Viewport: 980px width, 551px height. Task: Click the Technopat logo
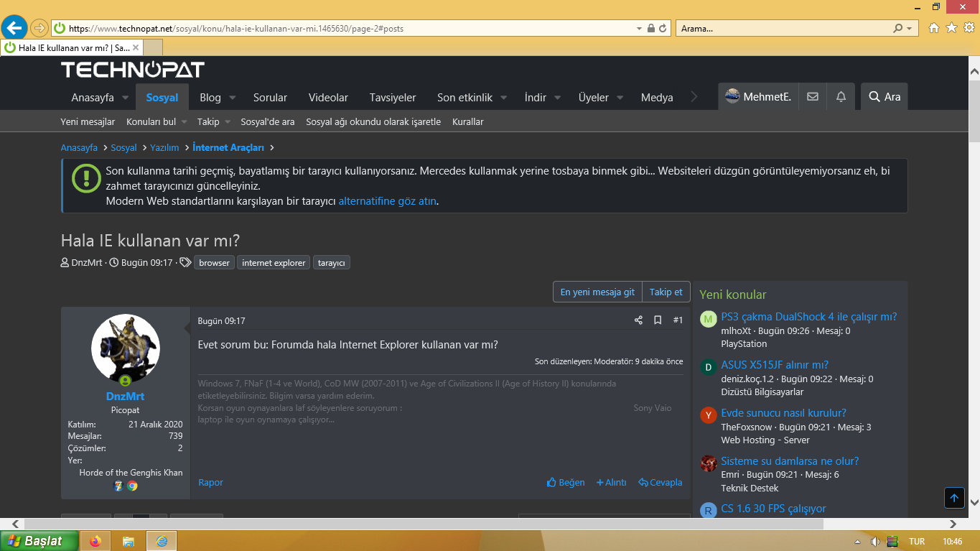[x=133, y=70]
